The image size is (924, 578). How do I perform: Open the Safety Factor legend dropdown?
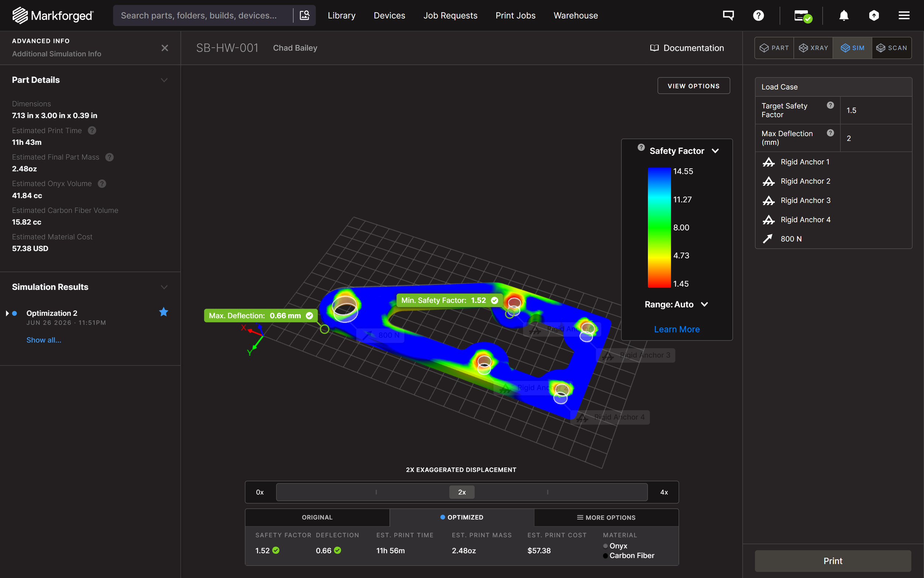pos(716,151)
